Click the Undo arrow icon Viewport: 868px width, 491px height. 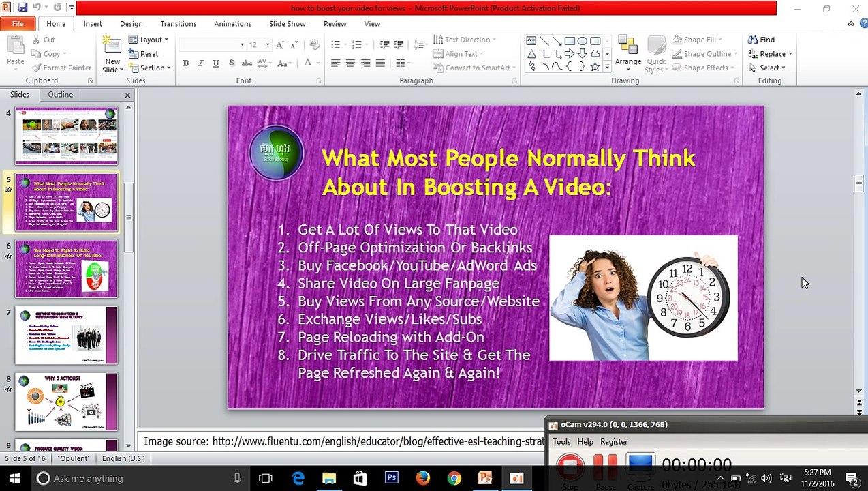click(38, 8)
